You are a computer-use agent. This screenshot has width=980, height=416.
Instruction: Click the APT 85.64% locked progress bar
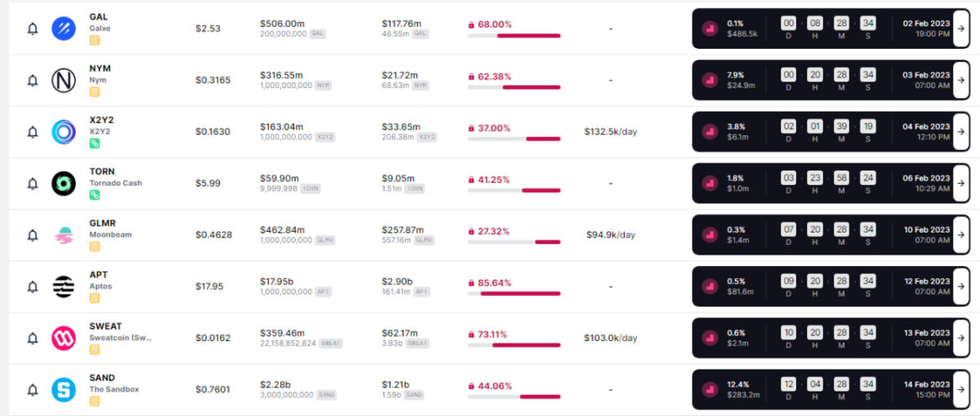click(x=514, y=294)
